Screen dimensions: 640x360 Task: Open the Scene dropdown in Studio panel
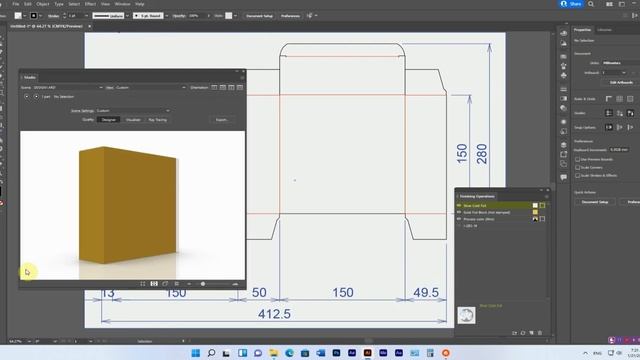[x=67, y=87]
